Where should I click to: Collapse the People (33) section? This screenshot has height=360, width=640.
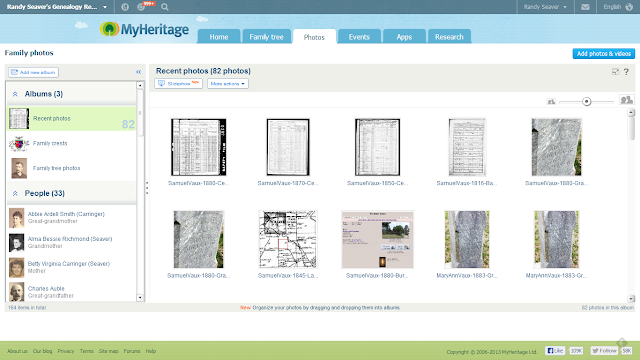pyautogui.click(x=15, y=193)
